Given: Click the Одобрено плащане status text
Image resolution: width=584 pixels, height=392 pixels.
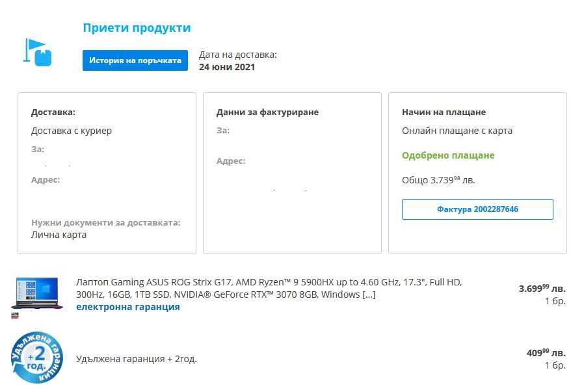Looking at the screenshot, I should point(448,155).
